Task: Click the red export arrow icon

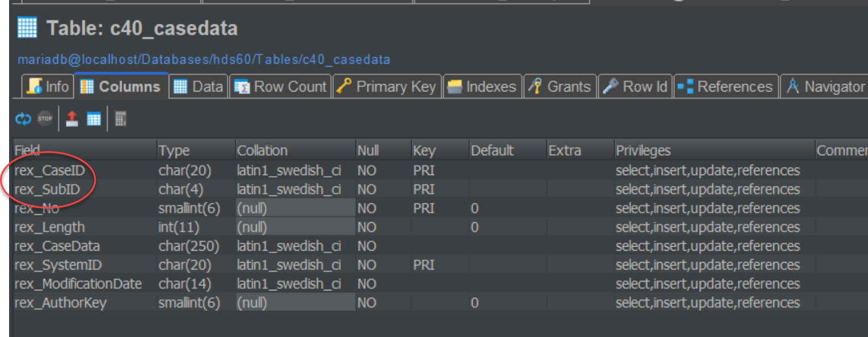Action: click(x=72, y=118)
